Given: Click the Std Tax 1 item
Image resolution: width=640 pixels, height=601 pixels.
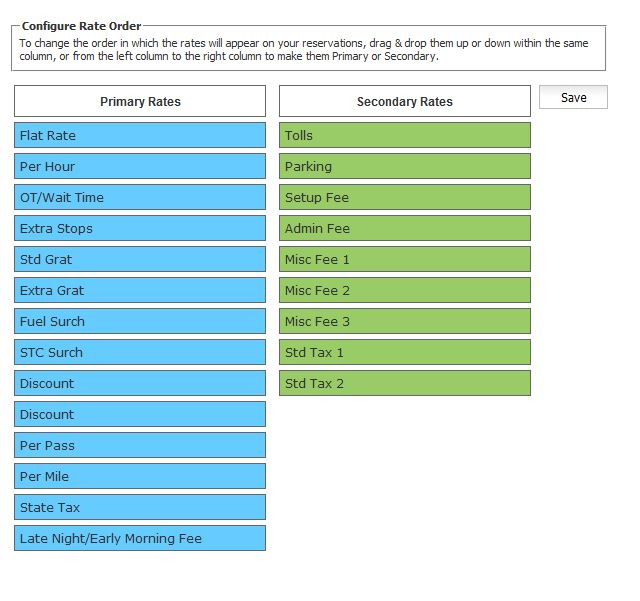Looking at the screenshot, I should [x=404, y=352].
